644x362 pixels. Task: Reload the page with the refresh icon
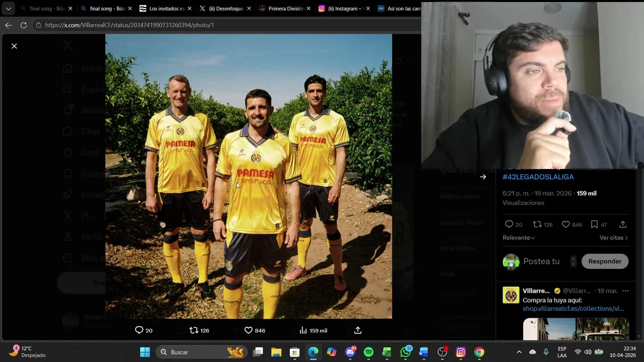tap(24, 25)
